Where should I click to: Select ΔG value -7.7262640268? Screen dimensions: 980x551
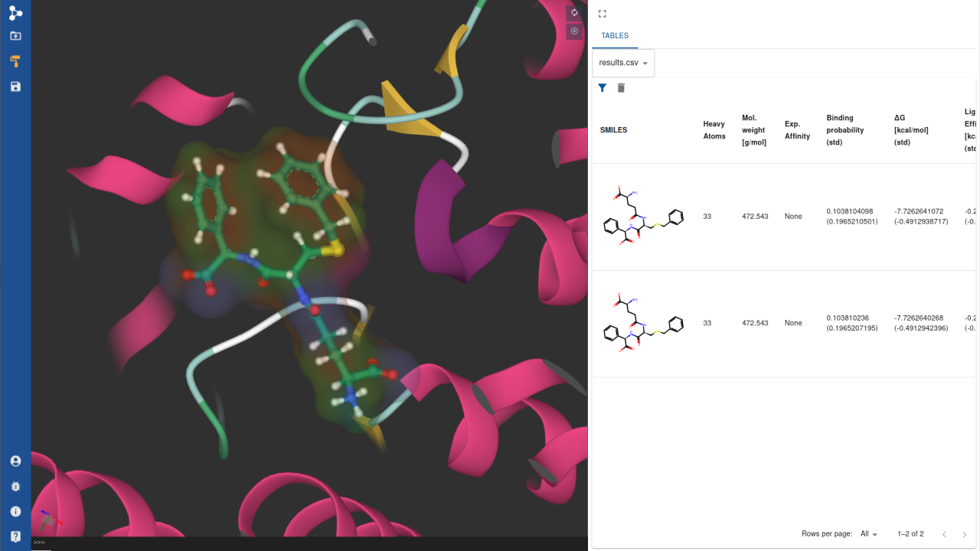[x=919, y=318]
